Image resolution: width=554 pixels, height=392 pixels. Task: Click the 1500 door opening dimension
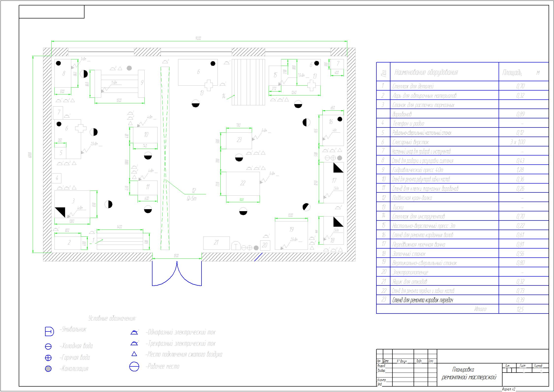[x=176, y=256]
